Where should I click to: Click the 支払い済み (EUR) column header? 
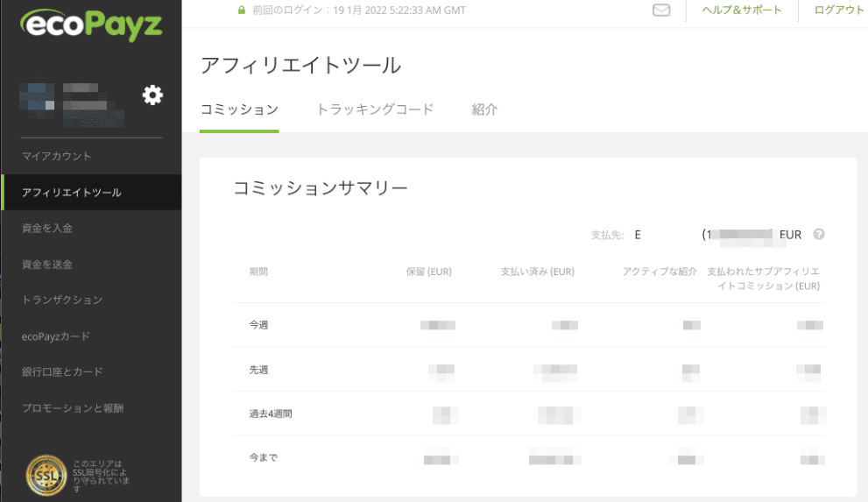[538, 272]
